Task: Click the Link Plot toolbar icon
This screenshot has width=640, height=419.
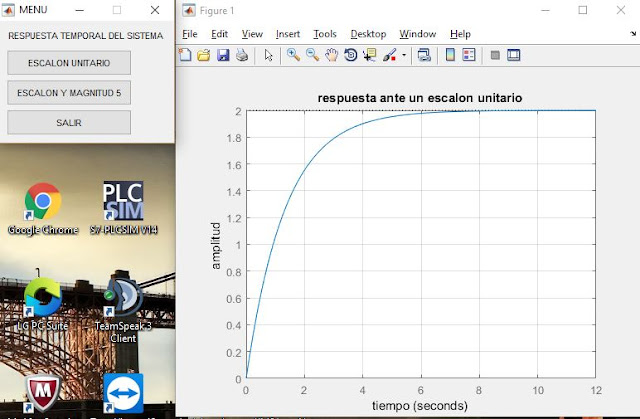Action: [x=424, y=55]
